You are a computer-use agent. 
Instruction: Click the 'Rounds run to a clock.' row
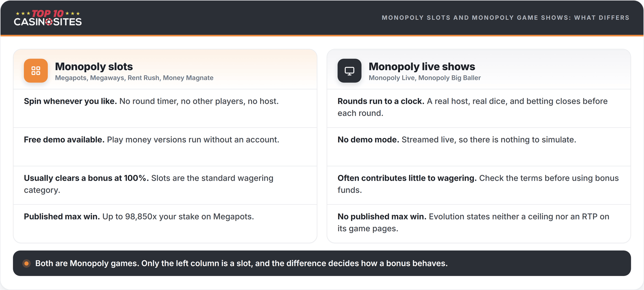[479, 108]
